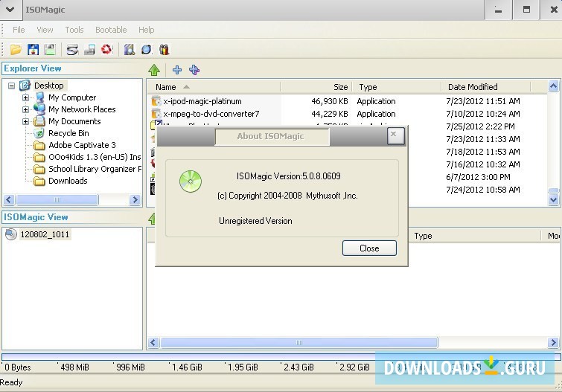562x392 pixels.
Task: Click Type column header in ISOMagic View
Action: tap(474, 236)
